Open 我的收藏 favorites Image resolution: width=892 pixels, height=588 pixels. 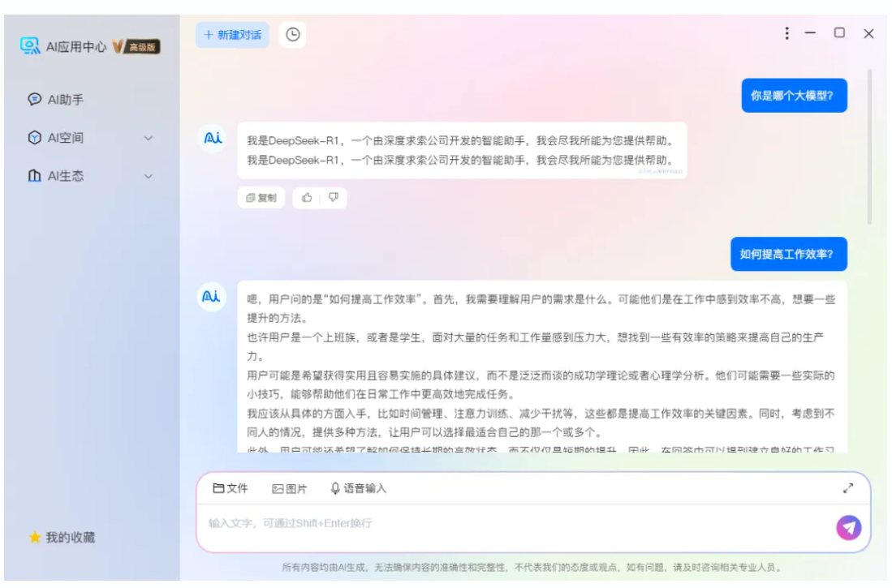point(62,538)
